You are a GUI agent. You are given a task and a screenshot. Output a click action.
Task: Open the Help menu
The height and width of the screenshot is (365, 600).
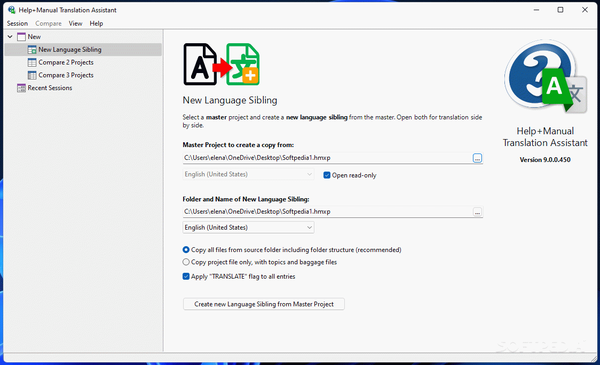96,23
